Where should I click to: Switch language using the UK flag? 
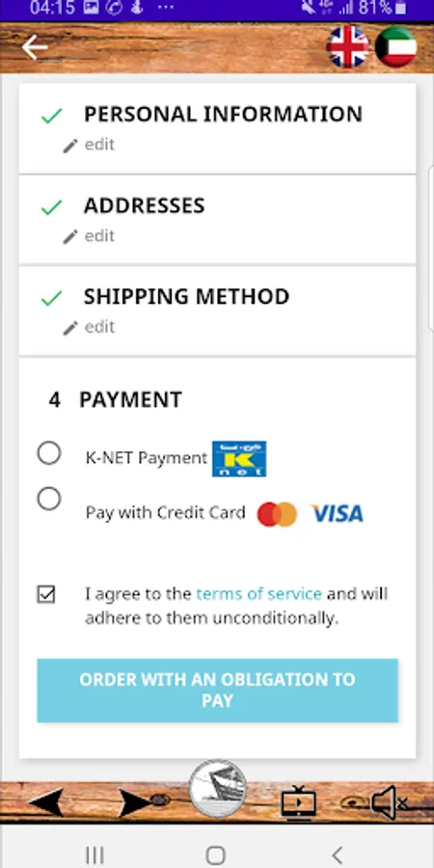click(x=347, y=47)
